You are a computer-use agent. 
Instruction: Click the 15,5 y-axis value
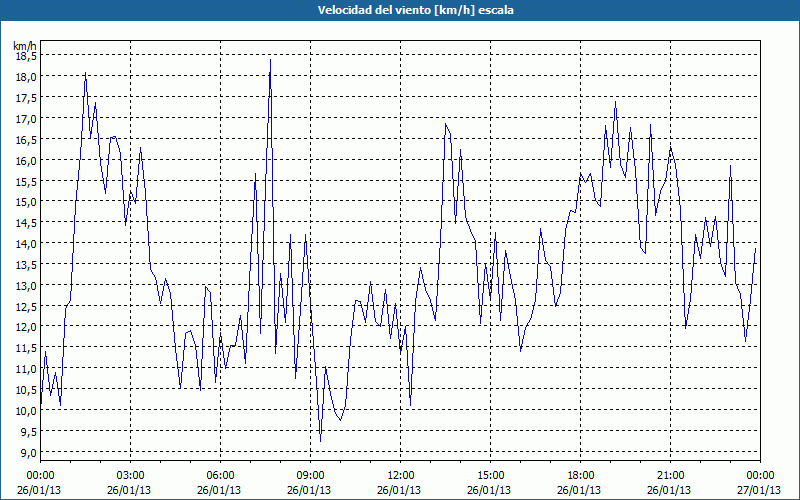(x=26, y=181)
